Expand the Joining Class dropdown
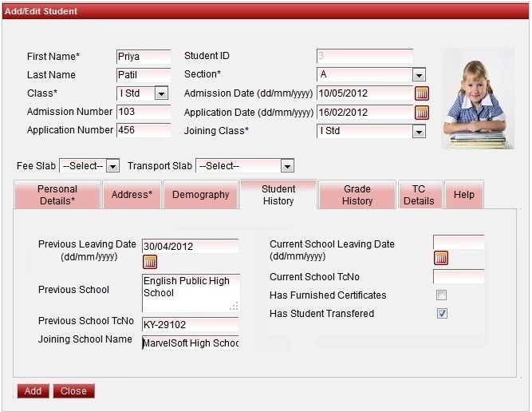 (x=419, y=131)
